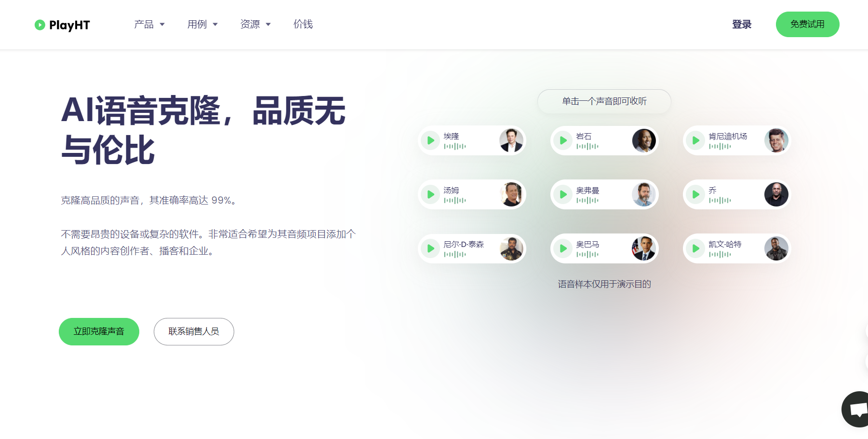Click the PlayHT logo

click(62, 25)
